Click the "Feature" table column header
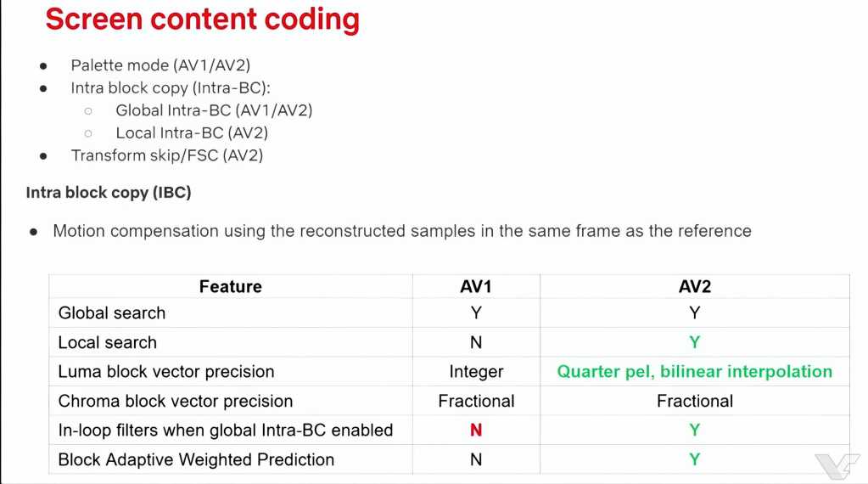The image size is (868, 484). click(230, 287)
